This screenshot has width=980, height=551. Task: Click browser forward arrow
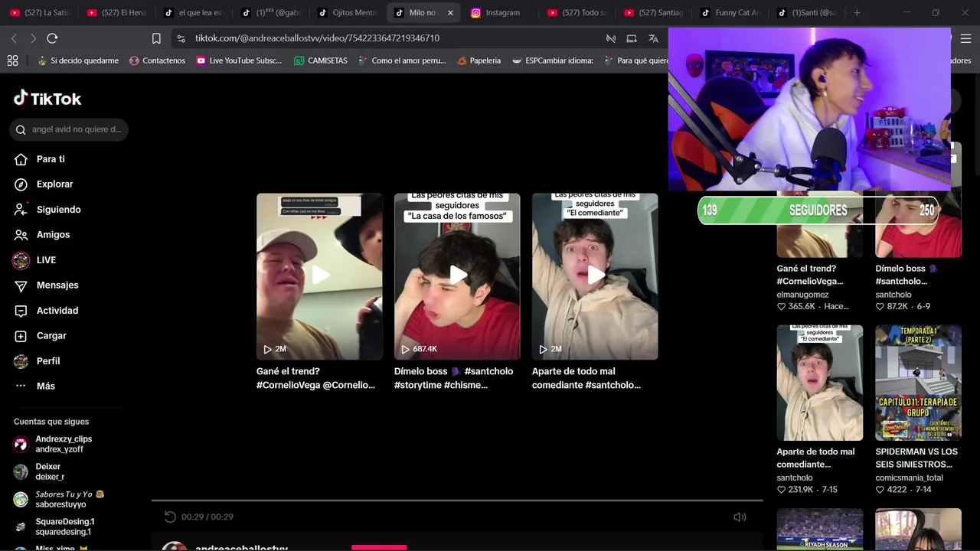point(33,38)
